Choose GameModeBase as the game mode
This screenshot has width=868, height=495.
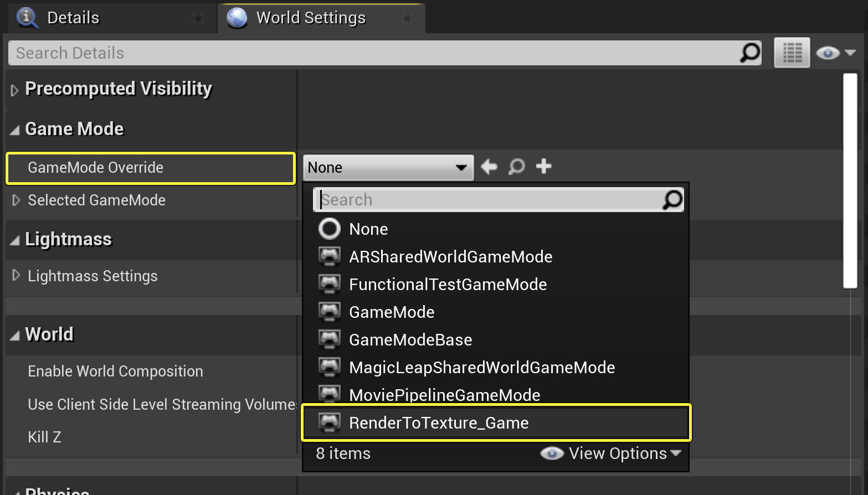click(x=410, y=339)
